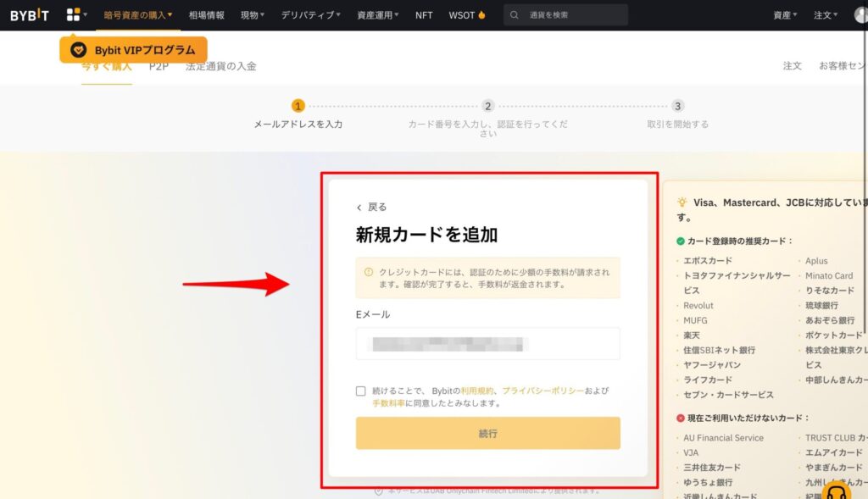This screenshot has height=499, width=868.
Task: Select ゆうちょ銀行 entry
Action: point(708,482)
